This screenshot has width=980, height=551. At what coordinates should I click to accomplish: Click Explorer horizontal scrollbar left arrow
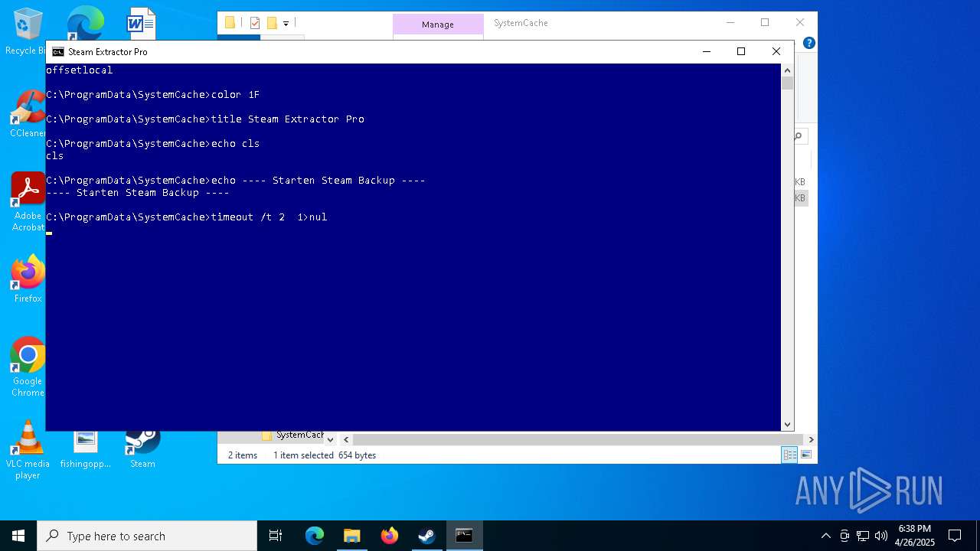pos(346,439)
